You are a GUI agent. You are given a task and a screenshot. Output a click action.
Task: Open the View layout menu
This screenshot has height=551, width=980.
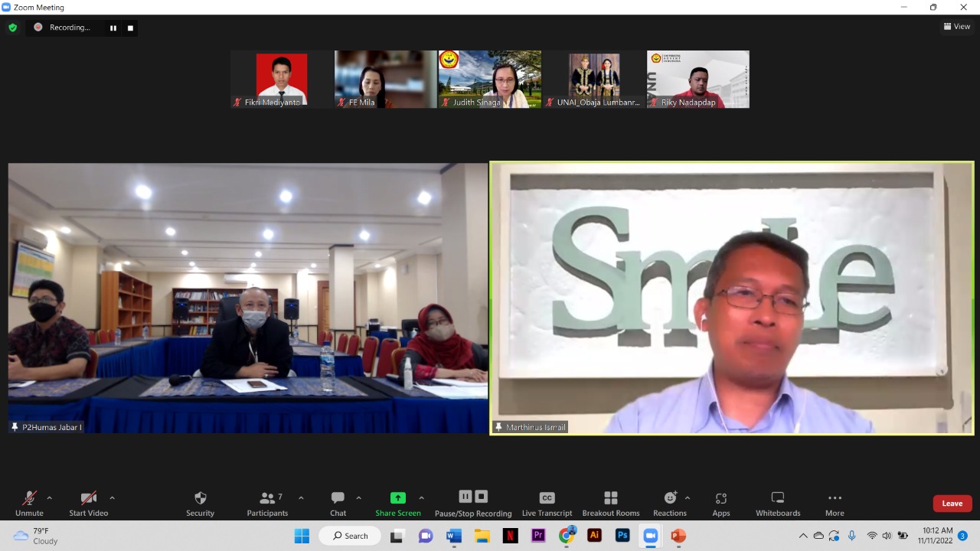pos(957,27)
